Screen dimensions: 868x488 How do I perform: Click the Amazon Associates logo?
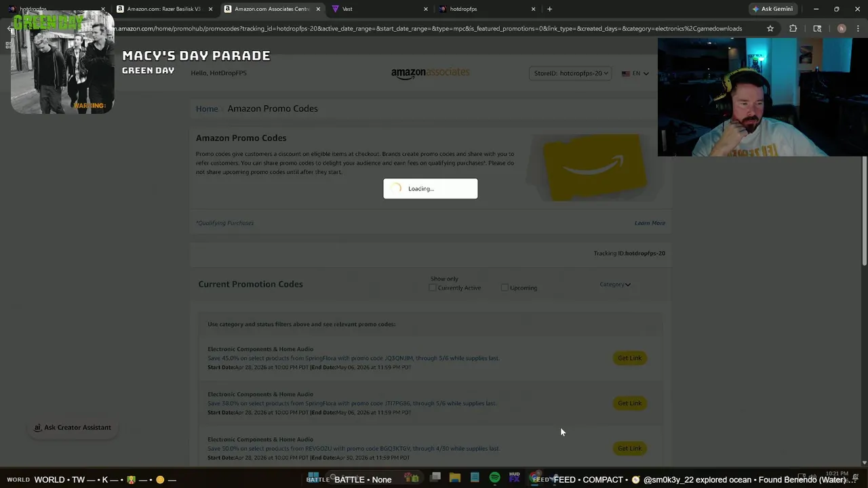tap(430, 73)
